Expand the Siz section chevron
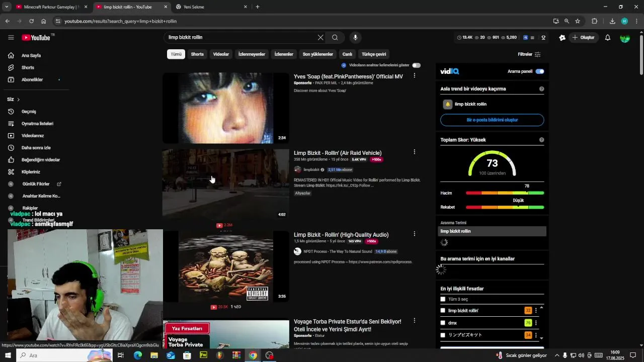644x362 pixels. [18, 100]
